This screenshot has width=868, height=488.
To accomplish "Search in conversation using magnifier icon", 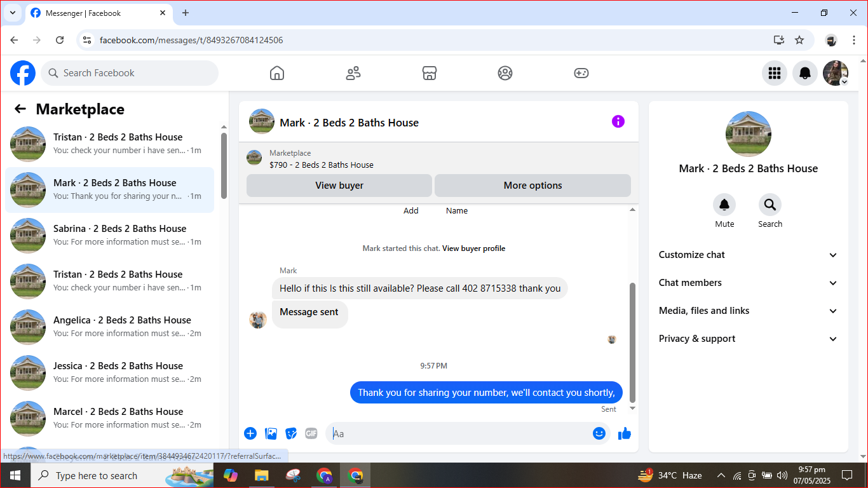I will coord(770,205).
